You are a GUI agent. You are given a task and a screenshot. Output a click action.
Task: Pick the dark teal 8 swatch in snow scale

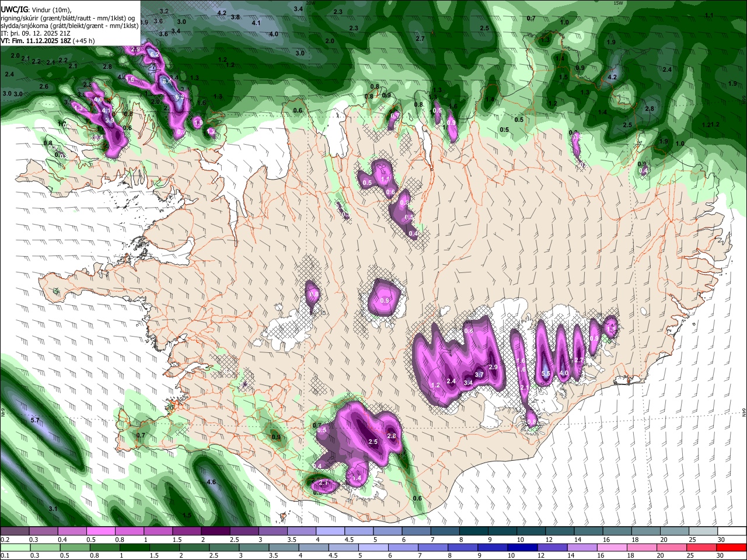click(x=473, y=531)
